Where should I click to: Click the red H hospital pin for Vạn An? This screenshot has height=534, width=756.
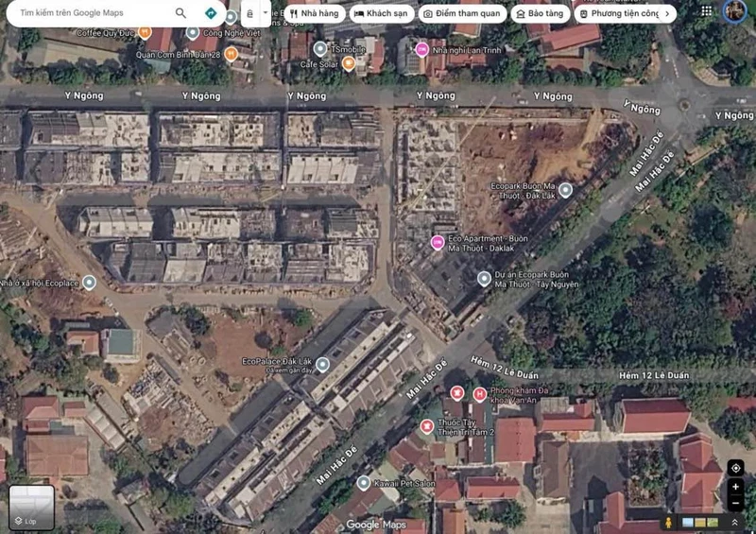[479, 394]
